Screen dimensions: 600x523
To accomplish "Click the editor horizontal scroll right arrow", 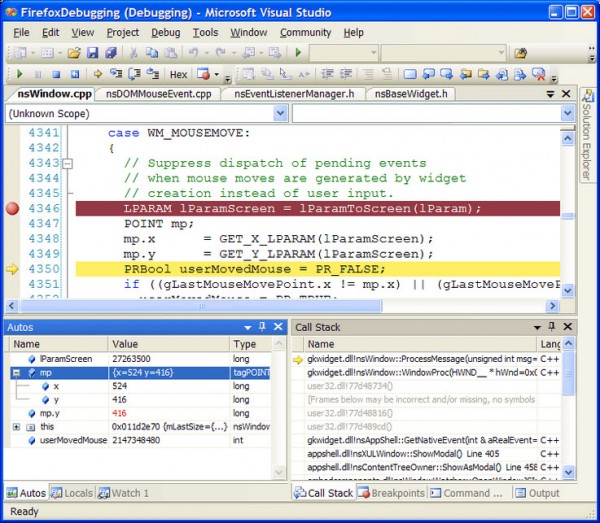I will coord(552,306).
